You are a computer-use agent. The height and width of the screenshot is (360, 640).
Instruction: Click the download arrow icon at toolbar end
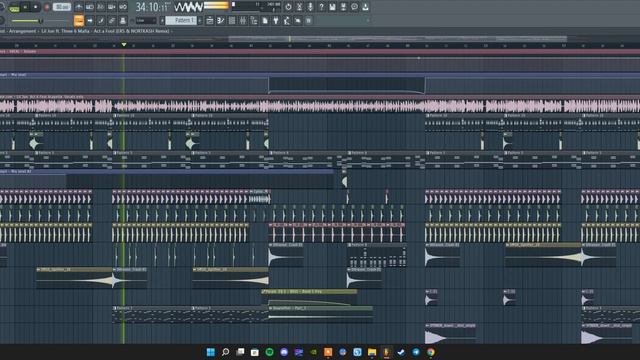point(365,7)
